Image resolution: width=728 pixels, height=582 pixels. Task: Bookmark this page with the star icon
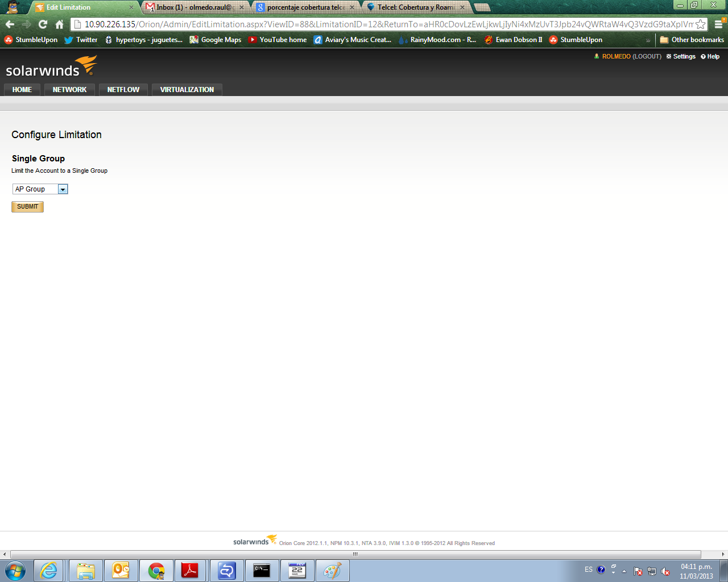point(701,24)
